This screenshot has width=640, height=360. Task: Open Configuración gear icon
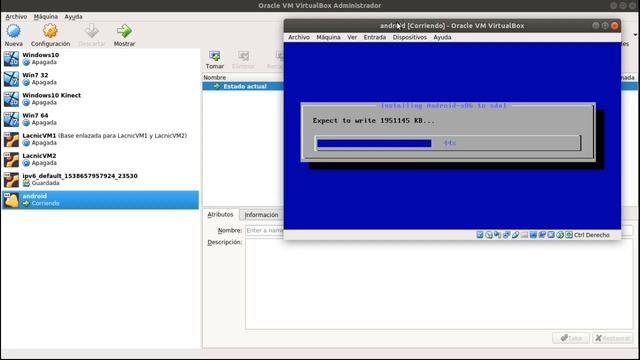(50, 31)
